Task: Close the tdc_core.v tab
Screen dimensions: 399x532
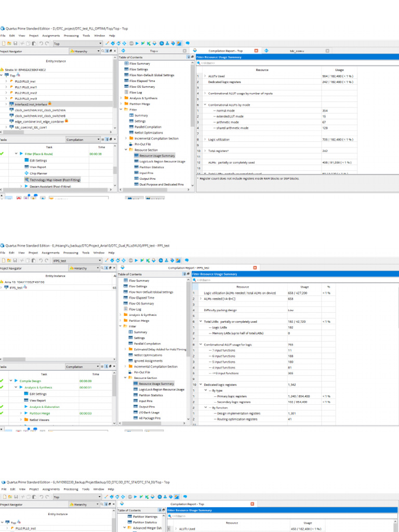Action: [327, 51]
